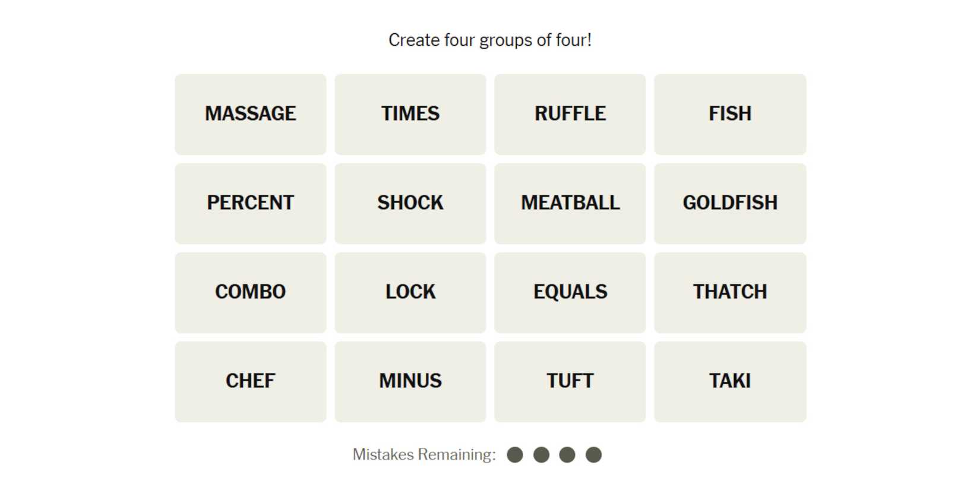Viewport: 980px width, 490px height.
Task: Choose the TAKI tile
Action: click(x=729, y=381)
